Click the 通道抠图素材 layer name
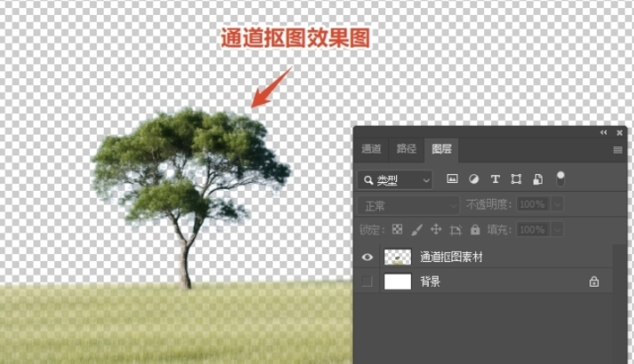Viewport: 634px width, 364px height. click(x=451, y=257)
